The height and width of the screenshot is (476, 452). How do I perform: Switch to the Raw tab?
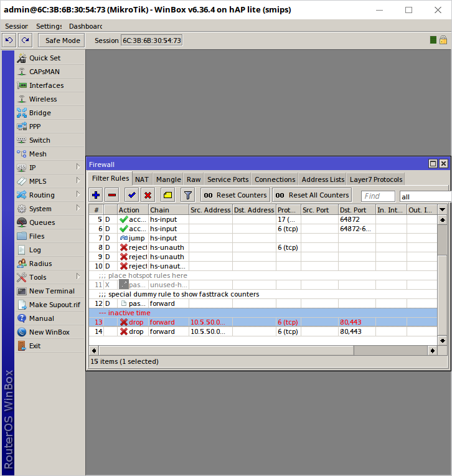pos(194,179)
